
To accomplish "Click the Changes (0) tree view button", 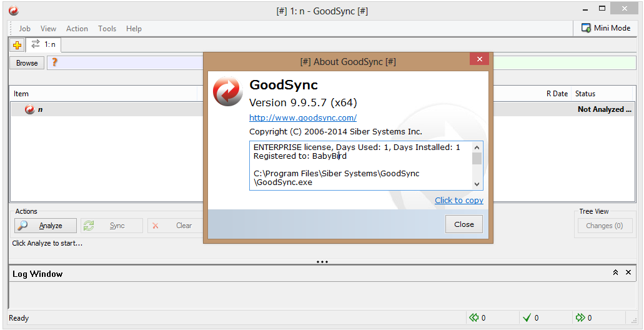I will click(605, 226).
